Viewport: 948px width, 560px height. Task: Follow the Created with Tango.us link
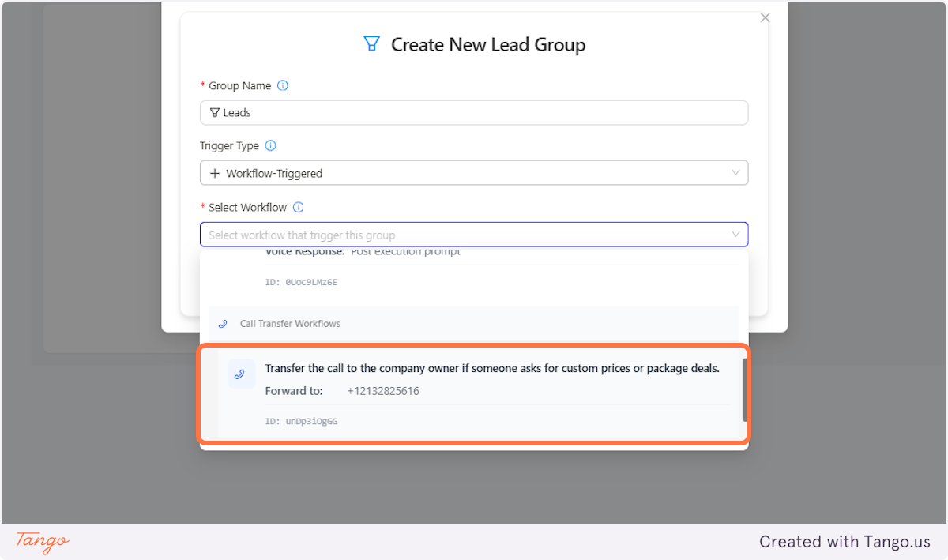pyautogui.click(x=844, y=542)
